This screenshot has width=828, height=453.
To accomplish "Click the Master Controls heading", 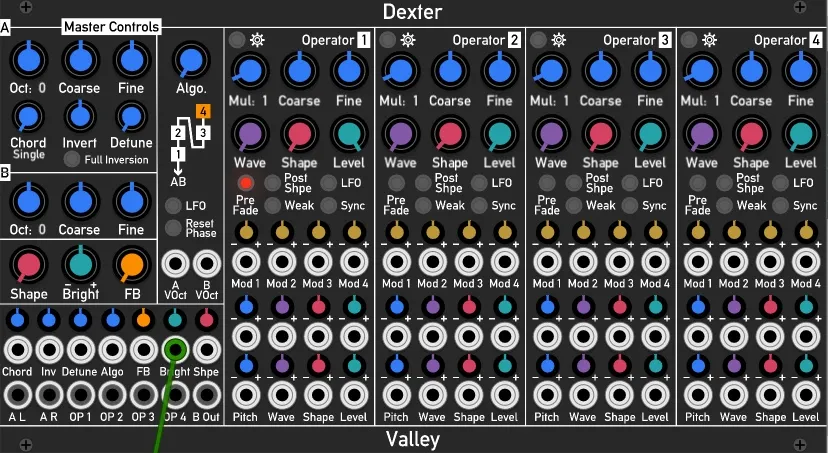I will point(111,26).
